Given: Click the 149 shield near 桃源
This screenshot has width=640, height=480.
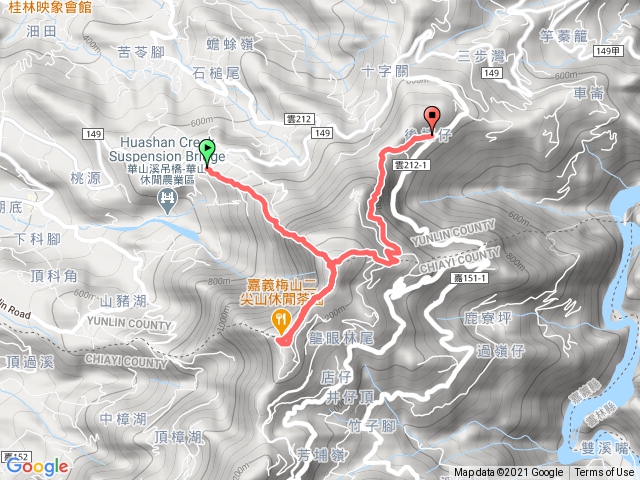Looking at the screenshot, I should [x=93, y=134].
